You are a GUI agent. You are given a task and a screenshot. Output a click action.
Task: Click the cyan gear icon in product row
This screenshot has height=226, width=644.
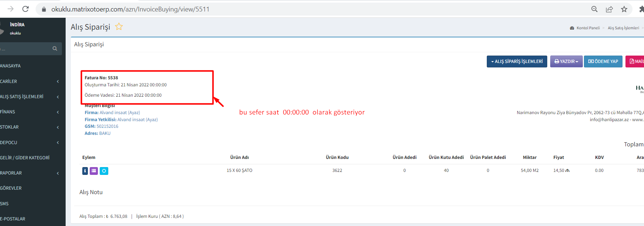(104, 171)
